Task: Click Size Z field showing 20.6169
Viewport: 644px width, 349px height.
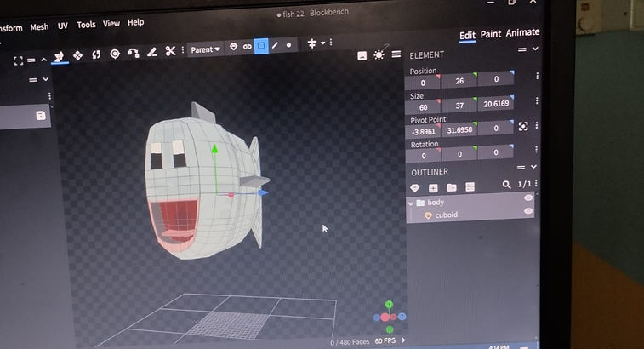Action: coord(496,104)
